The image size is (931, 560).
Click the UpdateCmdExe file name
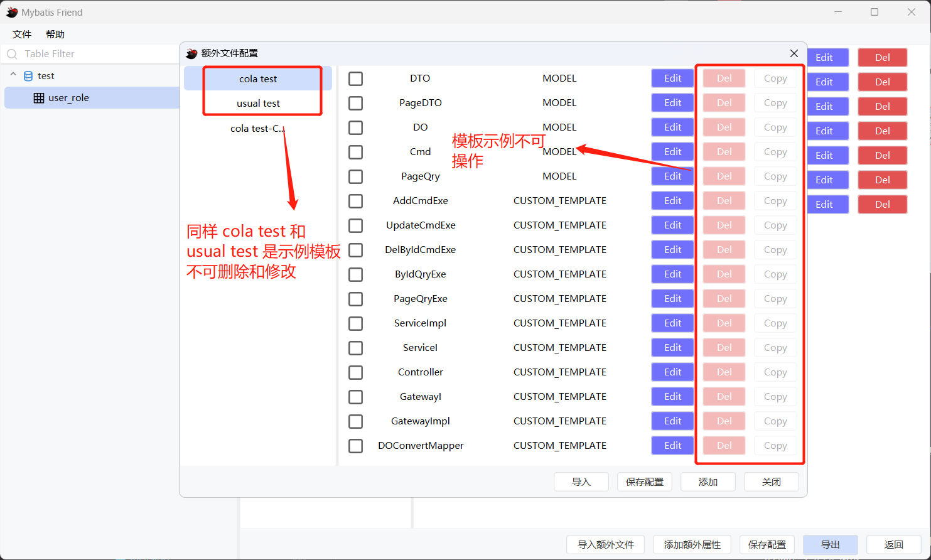click(x=421, y=225)
